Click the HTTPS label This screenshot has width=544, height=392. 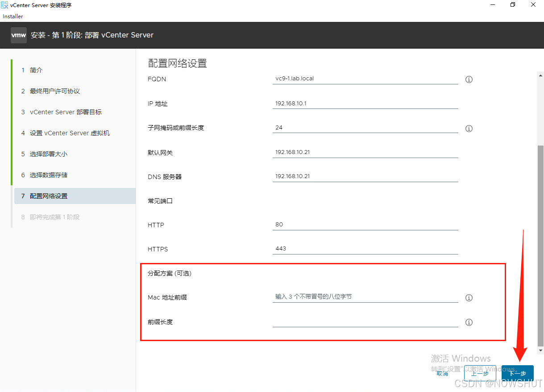click(158, 249)
